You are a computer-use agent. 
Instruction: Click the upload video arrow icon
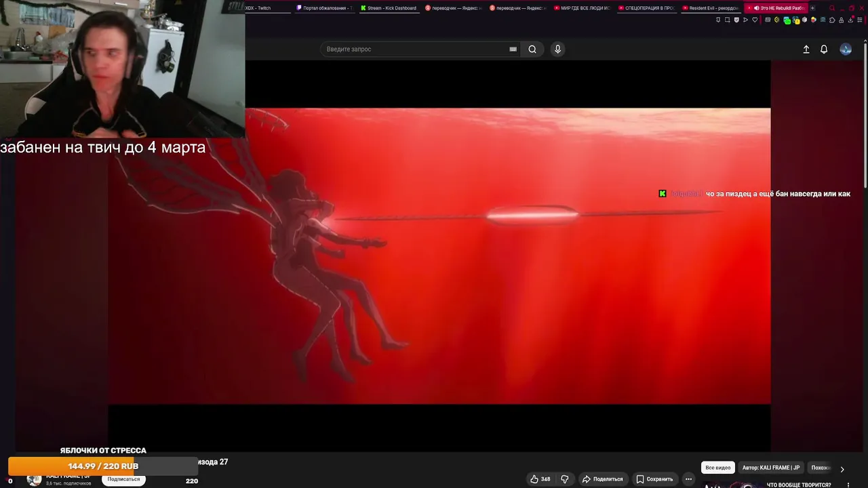pos(806,49)
